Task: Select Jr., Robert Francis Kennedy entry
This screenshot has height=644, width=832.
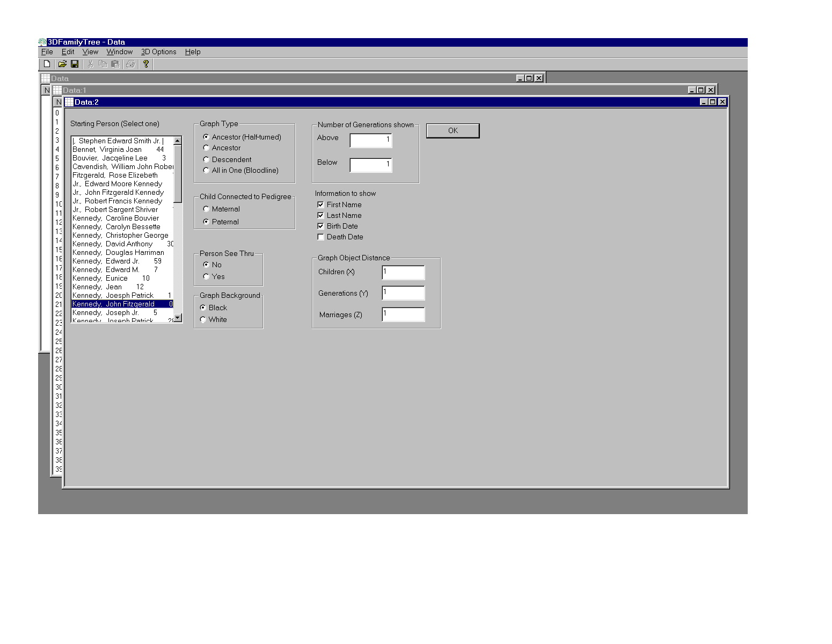Action: [122, 201]
